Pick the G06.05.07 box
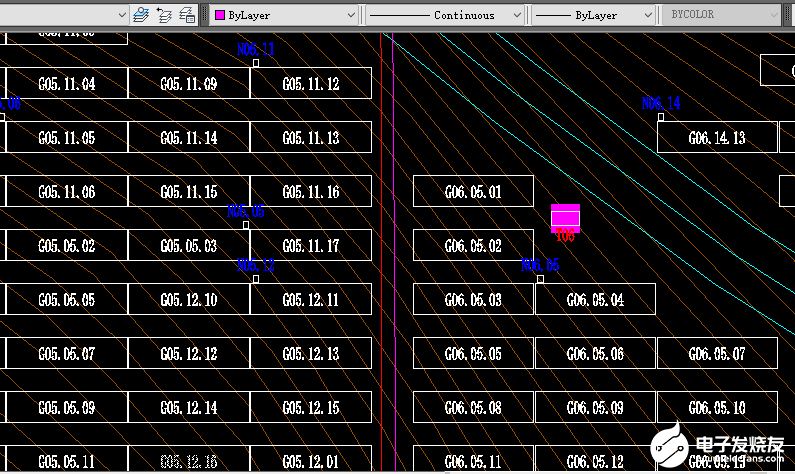The height and width of the screenshot is (474, 795). point(717,353)
